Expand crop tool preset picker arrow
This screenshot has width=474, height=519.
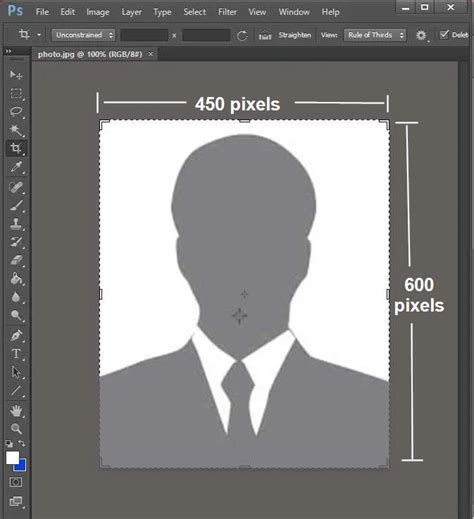tap(39, 35)
